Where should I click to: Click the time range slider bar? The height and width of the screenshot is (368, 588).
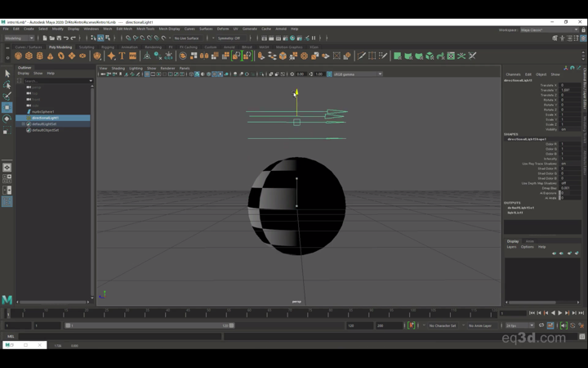pyautogui.click(x=149, y=325)
